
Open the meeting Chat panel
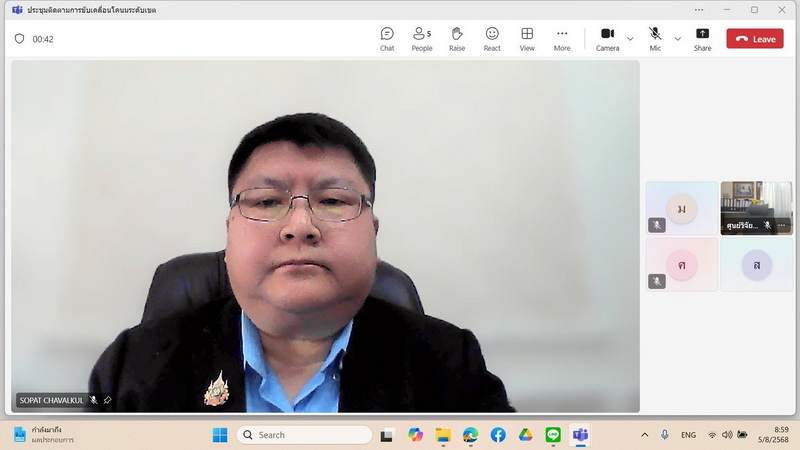click(387, 38)
